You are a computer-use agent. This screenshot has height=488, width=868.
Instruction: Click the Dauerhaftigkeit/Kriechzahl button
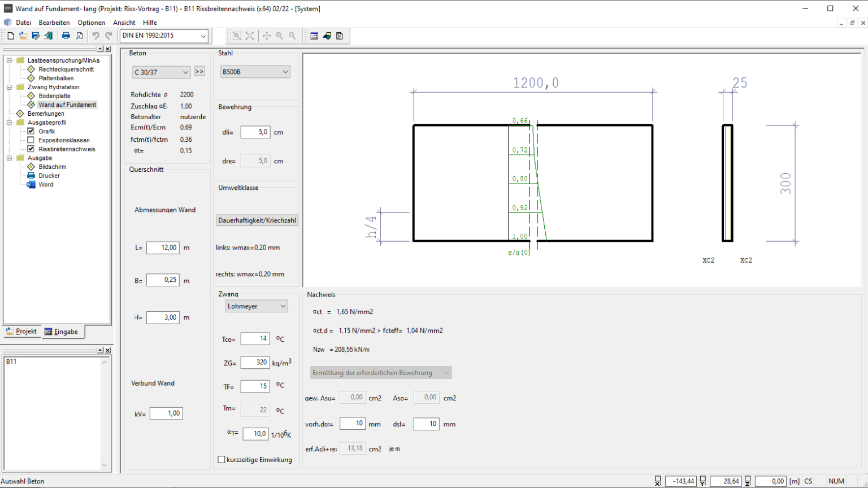click(257, 220)
